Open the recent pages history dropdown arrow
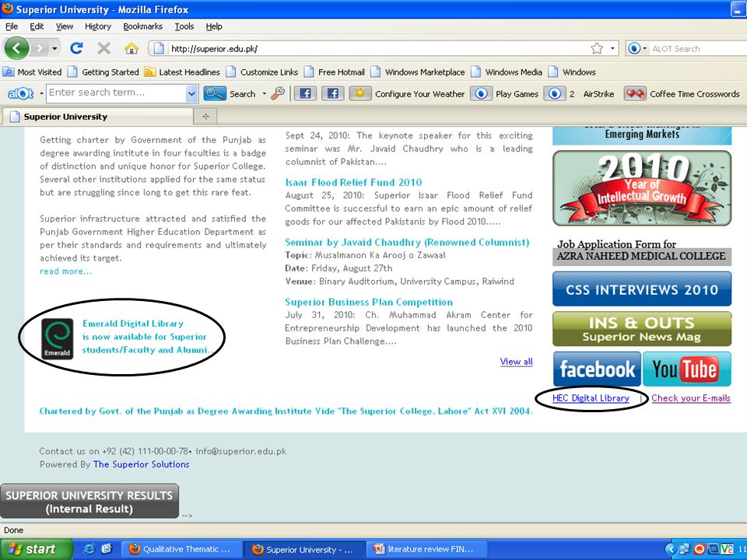Viewport: 747px width, 560px height. pos(54,48)
